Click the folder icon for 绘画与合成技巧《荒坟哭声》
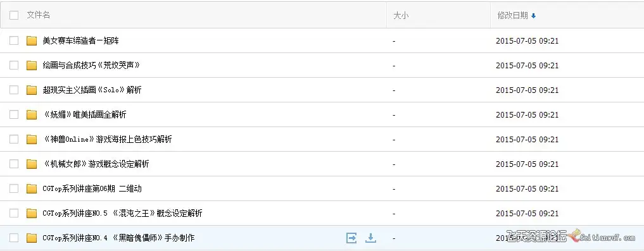Image resolution: width=644 pixels, height=251 pixels. (32, 66)
